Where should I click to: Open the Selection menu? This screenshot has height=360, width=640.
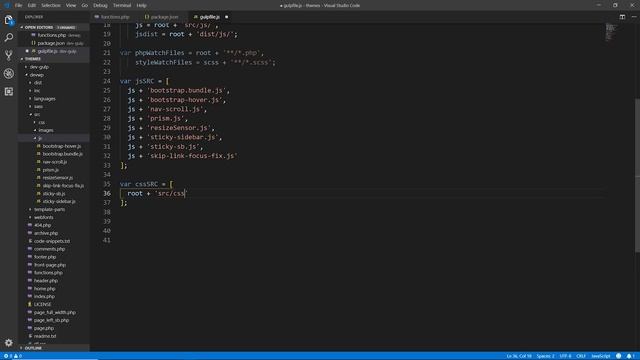[51, 5]
